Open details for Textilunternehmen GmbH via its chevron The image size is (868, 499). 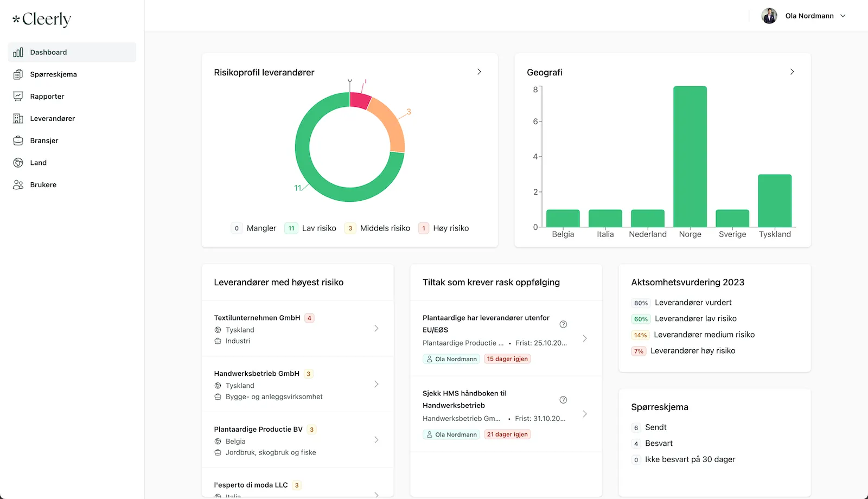376,328
